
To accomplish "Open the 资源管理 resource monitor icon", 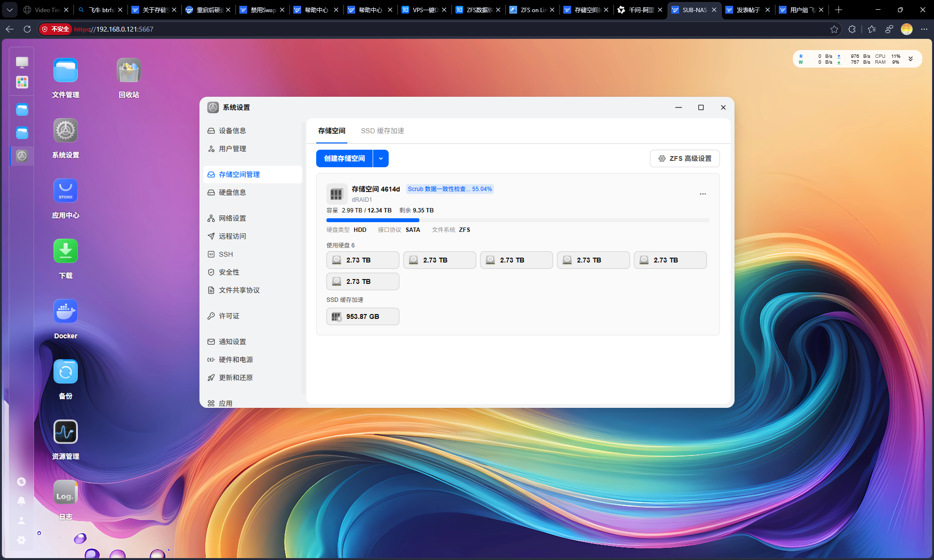I will pos(66,432).
